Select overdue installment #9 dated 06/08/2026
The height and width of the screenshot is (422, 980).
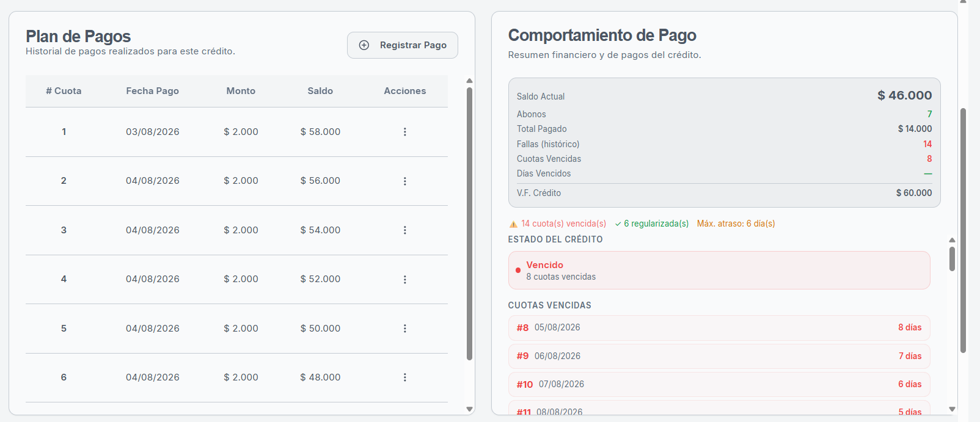(719, 356)
